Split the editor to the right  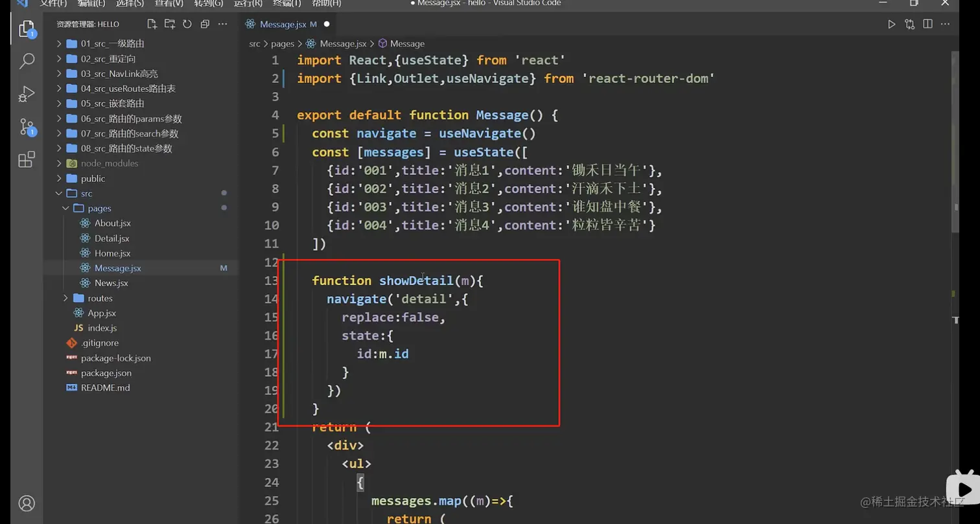click(927, 24)
